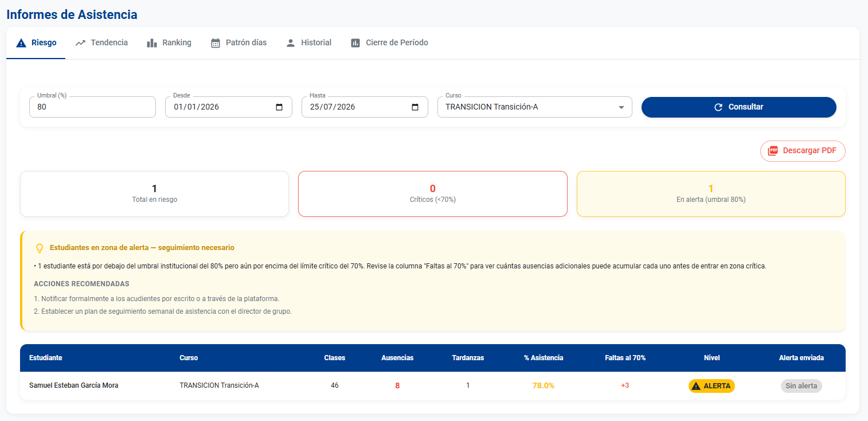The width and height of the screenshot is (868, 421).
Task: Click the Estudiante column header
Action: pos(46,358)
